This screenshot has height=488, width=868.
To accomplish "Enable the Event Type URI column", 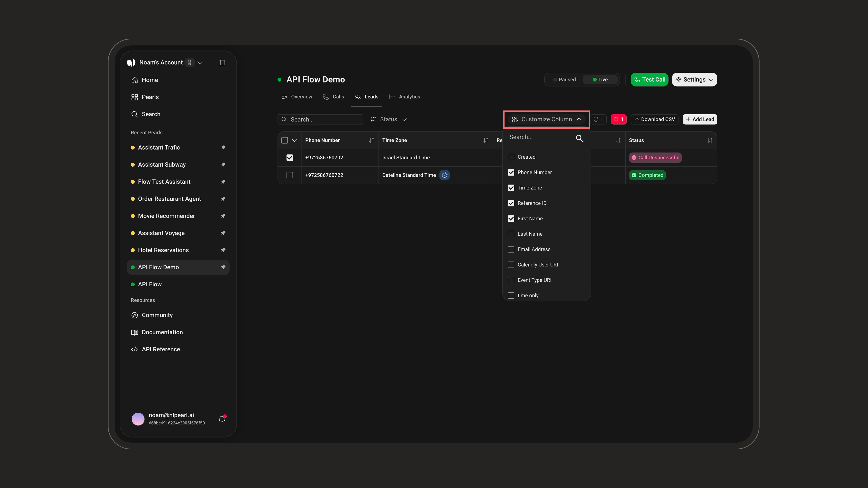I will pyautogui.click(x=511, y=280).
